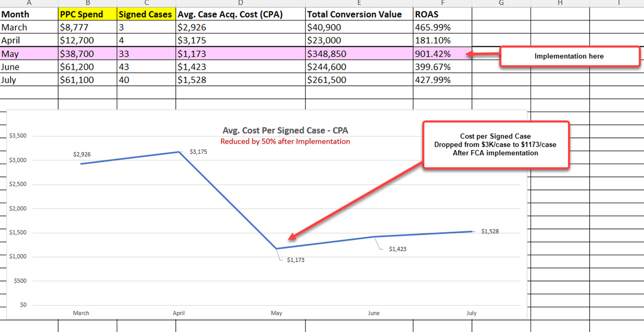The image size is (644, 332).
Task: Select the yellow PPC Spend header cell
Action: point(87,14)
